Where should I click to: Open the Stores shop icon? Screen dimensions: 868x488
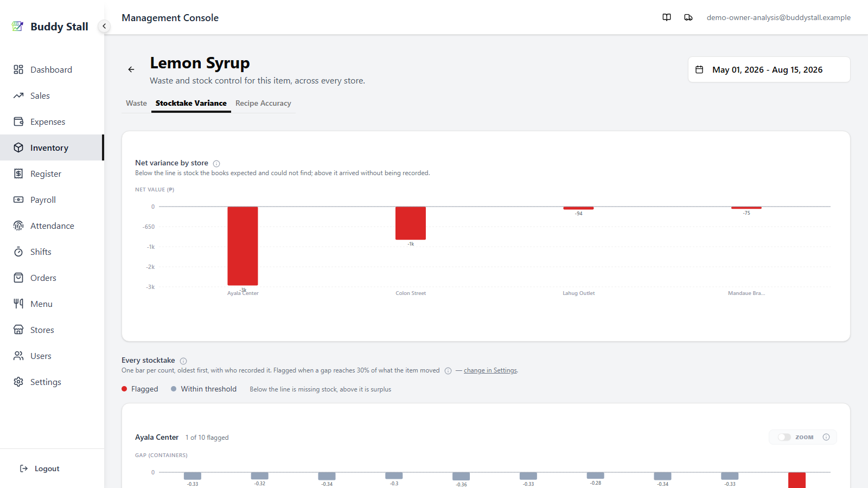click(x=18, y=330)
